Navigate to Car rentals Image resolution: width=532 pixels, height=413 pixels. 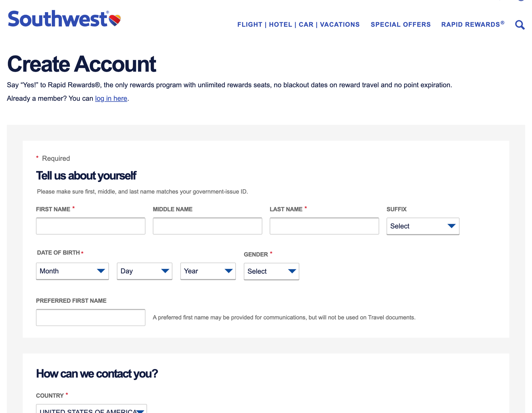pyautogui.click(x=306, y=25)
